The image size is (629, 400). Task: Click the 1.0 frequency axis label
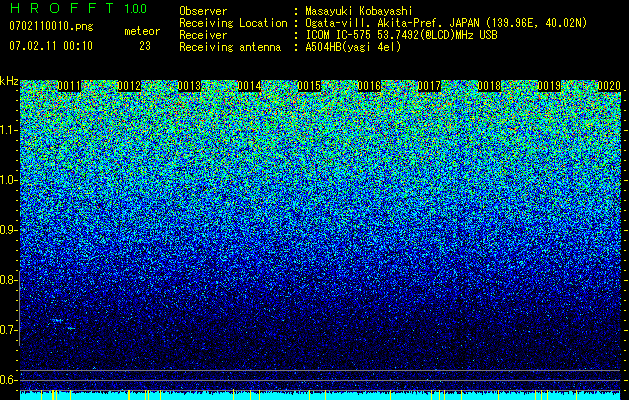click(9, 180)
